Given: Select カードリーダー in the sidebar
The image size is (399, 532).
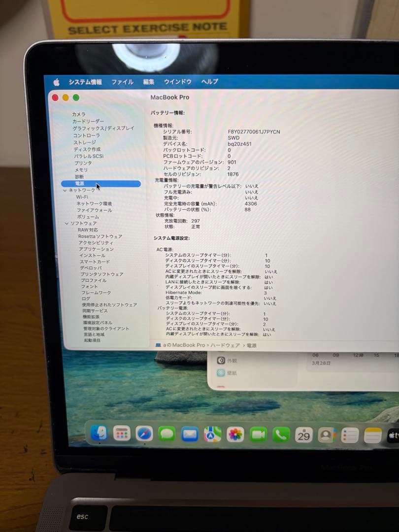Looking at the screenshot, I should [x=88, y=121].
